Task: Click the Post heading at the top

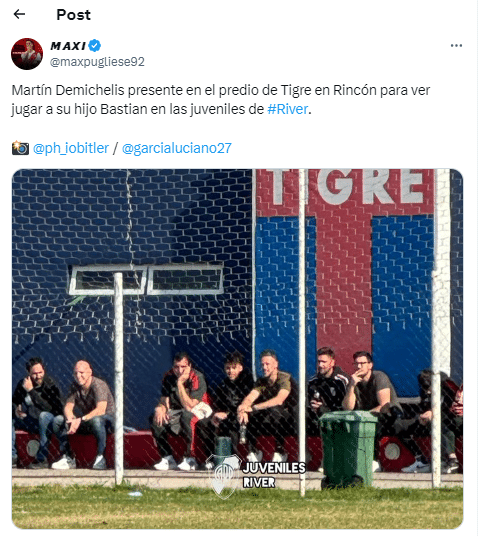Action: [74, 15]
